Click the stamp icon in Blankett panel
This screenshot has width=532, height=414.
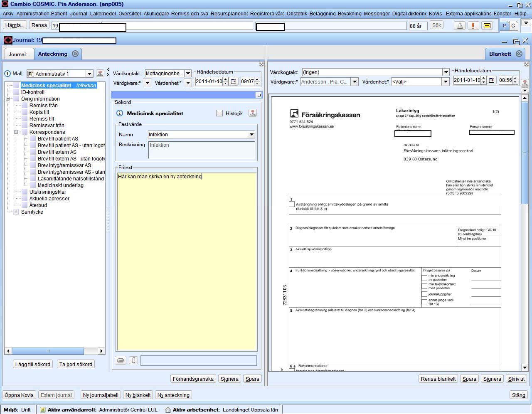pos(525,83)
